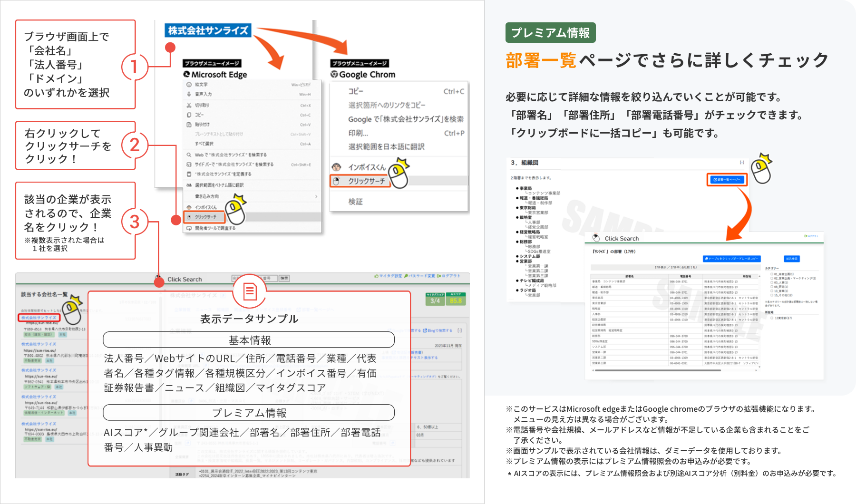Click the テレビ編成局 node in the chart
Image resolution: width=856 pixels, height=504 pixels.
532,281
